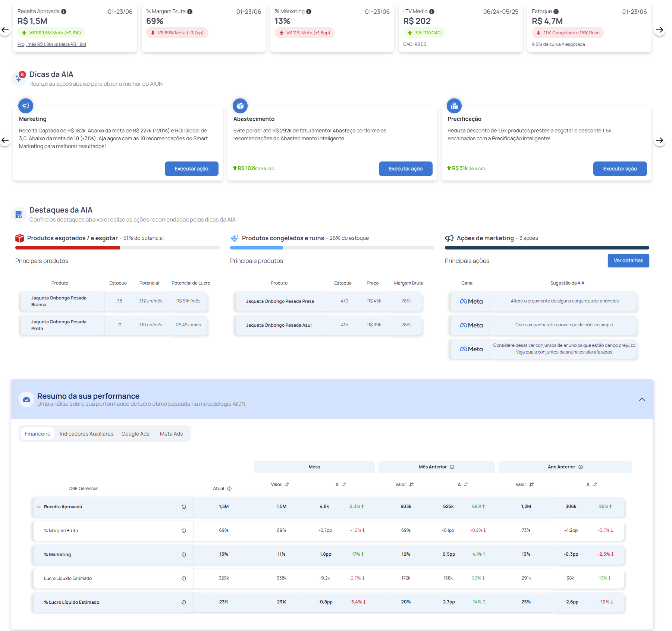Switch to the Indicadores Auxiliares tab
The height and width of the screenshot is (631, 672).
tap(86, 433)
